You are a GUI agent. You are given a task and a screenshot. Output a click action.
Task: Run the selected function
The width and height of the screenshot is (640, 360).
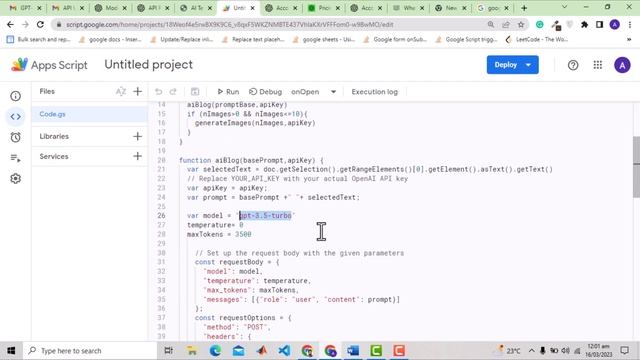pos(228,92)
